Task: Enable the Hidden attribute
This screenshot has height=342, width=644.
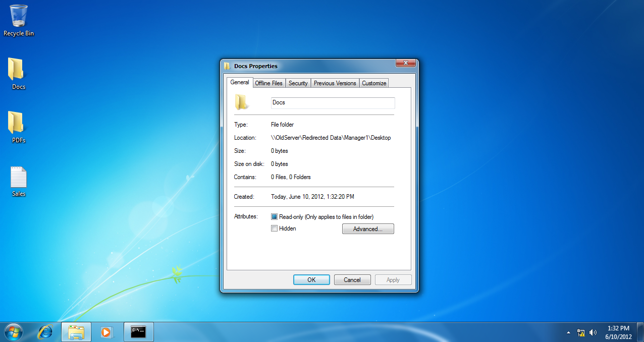Action: coord(274,228)
